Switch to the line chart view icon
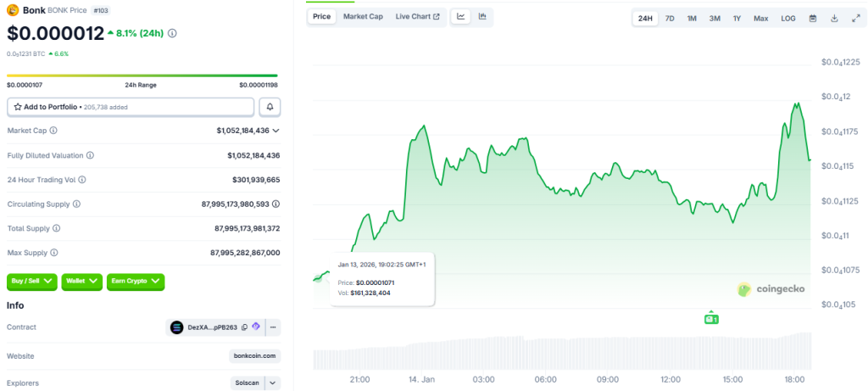 click(x=461, y=16)
